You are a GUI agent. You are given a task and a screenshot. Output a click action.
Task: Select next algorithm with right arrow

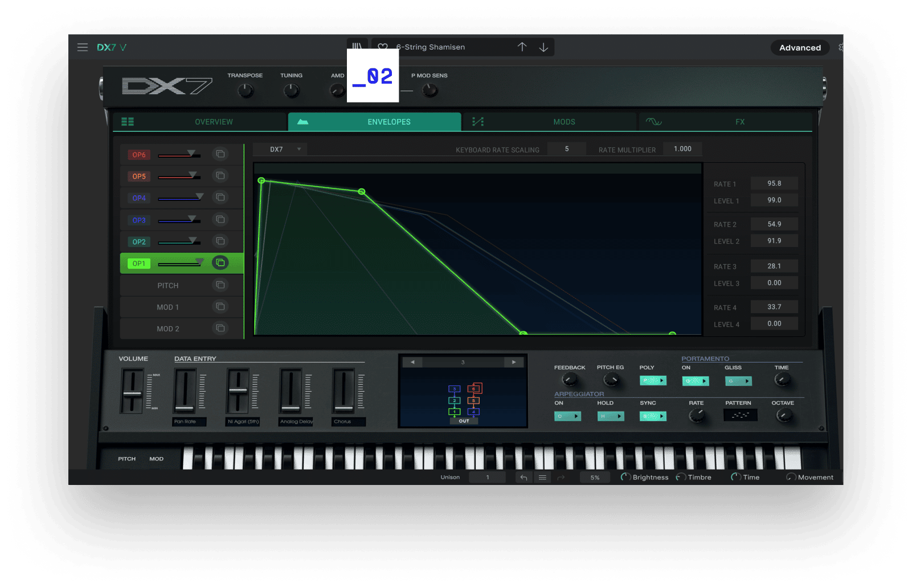[513, 362]
